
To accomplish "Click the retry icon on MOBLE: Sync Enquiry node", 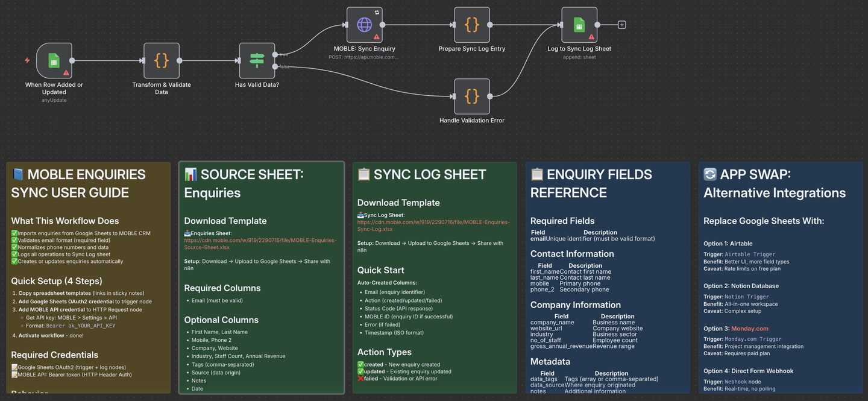I will (377, 13).
